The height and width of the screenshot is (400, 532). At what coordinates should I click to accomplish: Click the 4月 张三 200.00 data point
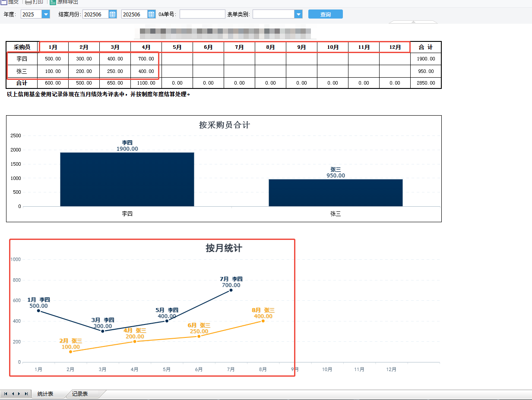(x=135, y=341)
